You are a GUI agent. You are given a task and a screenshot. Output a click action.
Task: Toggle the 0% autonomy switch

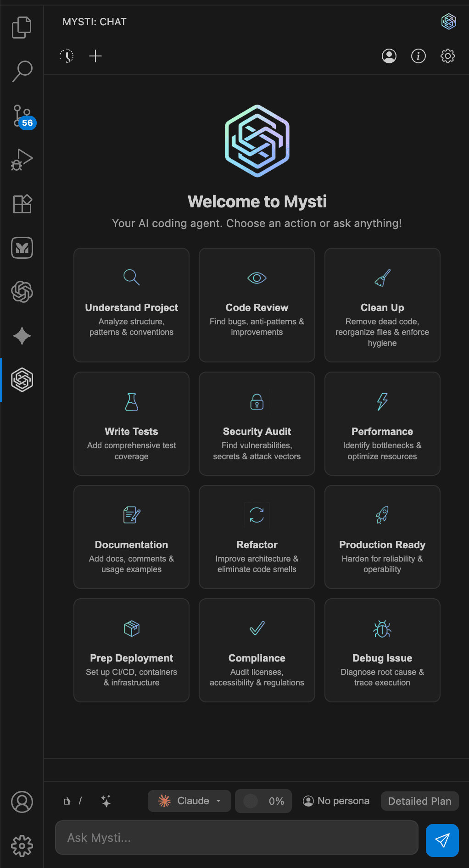(x=263, y=801)
